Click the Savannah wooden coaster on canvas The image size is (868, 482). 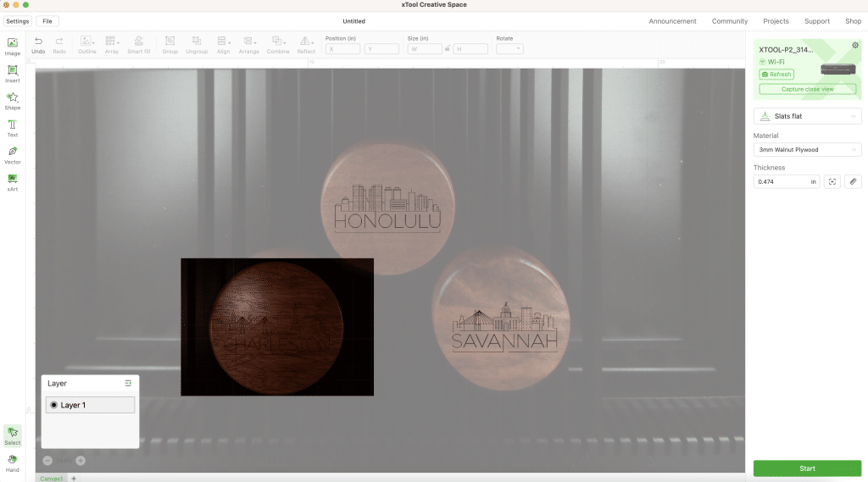(501, 319)
